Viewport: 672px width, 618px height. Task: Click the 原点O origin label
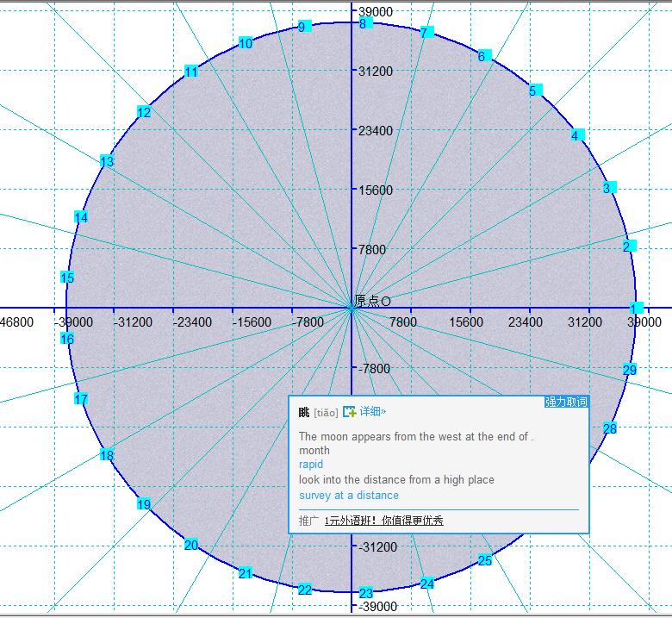[372, 301]
